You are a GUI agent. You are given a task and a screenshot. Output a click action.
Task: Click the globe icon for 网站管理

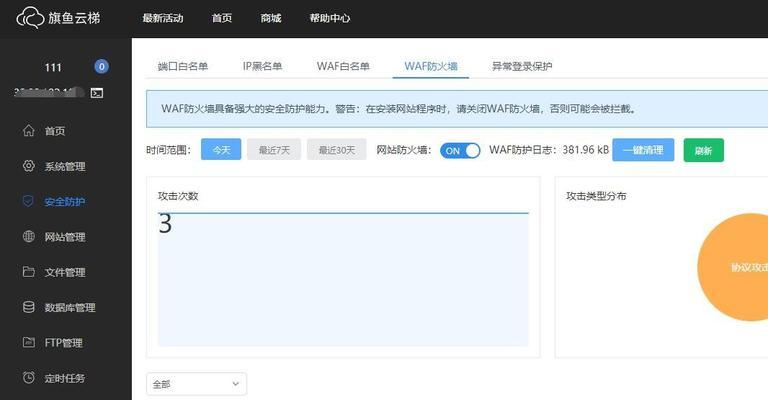tap(29, 236)
